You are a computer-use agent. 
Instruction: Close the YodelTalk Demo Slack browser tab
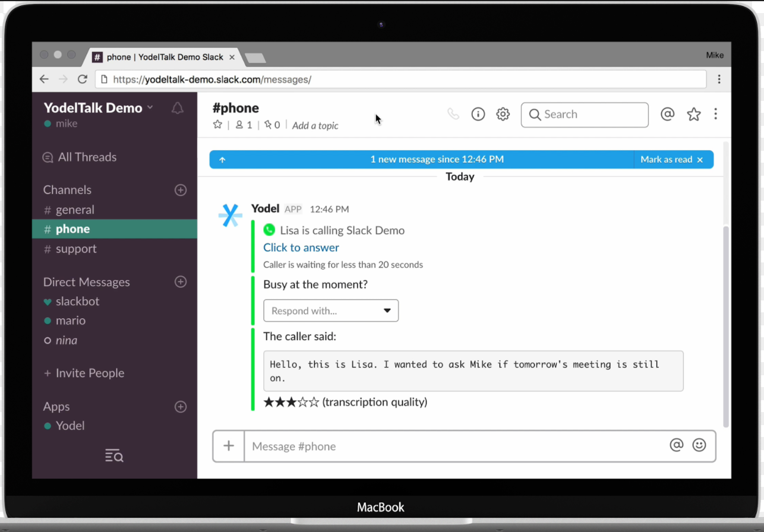click(232, 57)
